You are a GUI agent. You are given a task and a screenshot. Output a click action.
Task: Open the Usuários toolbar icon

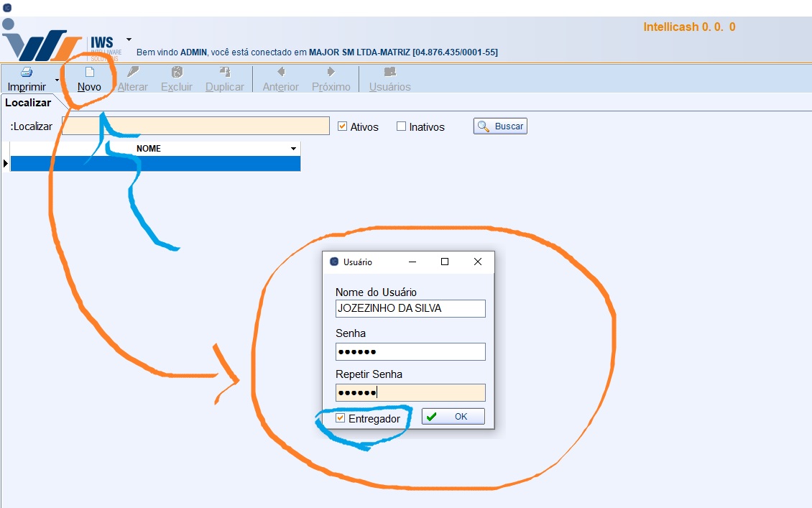(389, 73)
